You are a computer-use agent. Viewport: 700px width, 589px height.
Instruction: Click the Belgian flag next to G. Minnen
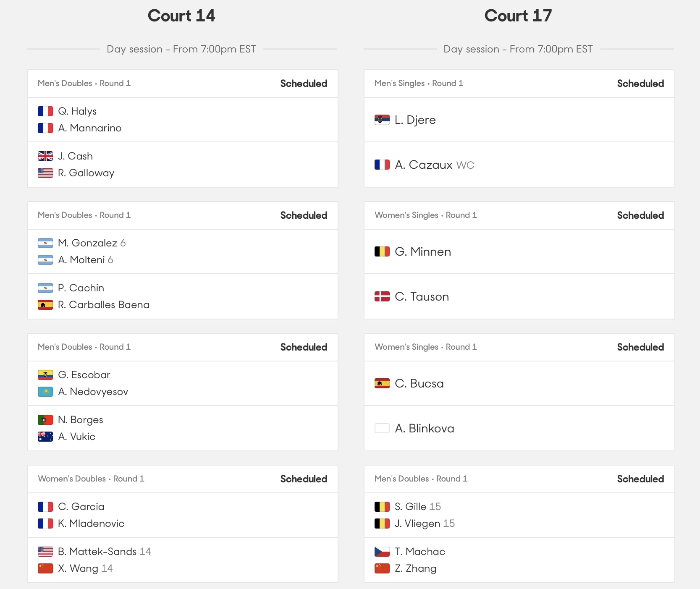[382, 251]
